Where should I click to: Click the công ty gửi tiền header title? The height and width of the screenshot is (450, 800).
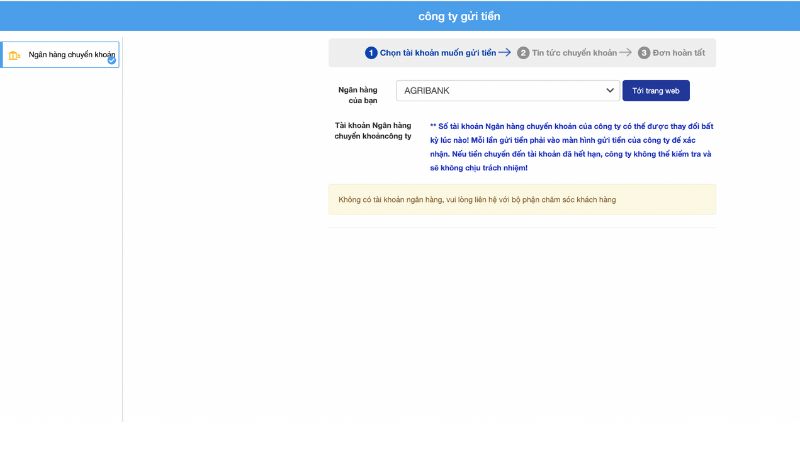pos(459,16)
